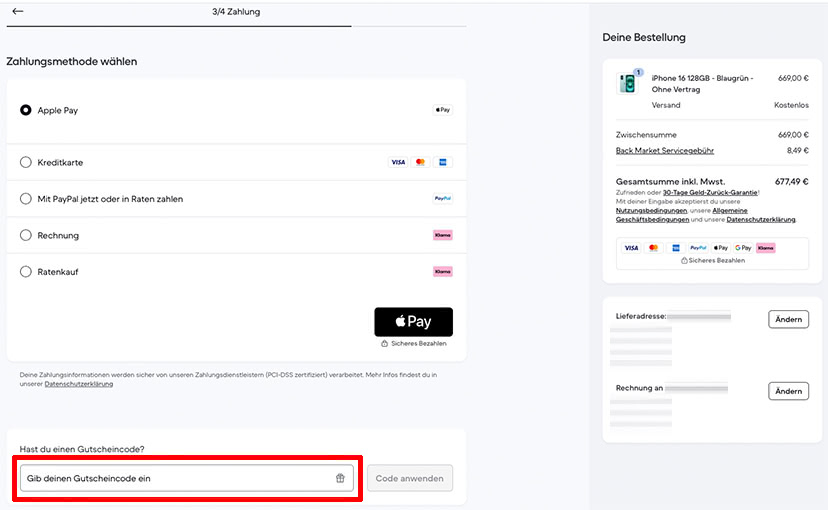Open the Back Market Servicegebühr link
828x510 pixels.
664,151
